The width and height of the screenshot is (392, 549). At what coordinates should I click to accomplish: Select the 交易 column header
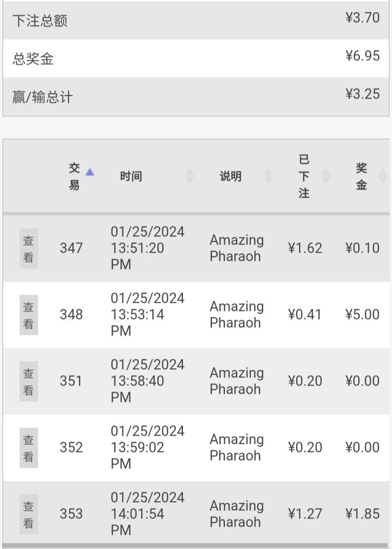(x=74, y=176)
